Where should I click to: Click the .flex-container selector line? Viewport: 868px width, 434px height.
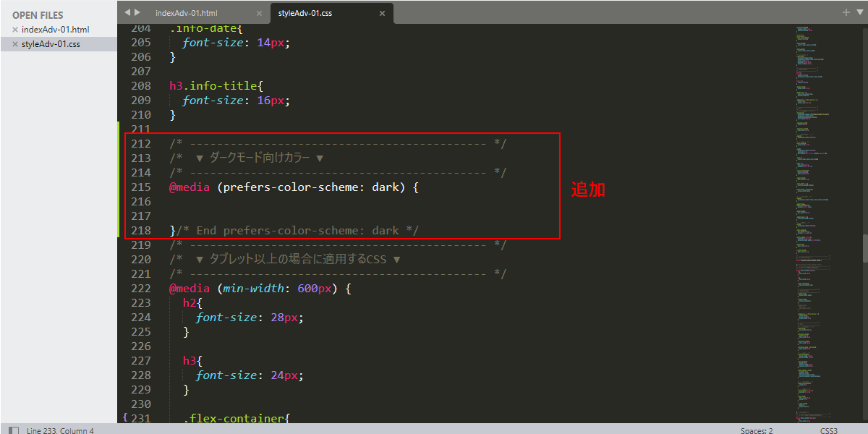point(236,418)
